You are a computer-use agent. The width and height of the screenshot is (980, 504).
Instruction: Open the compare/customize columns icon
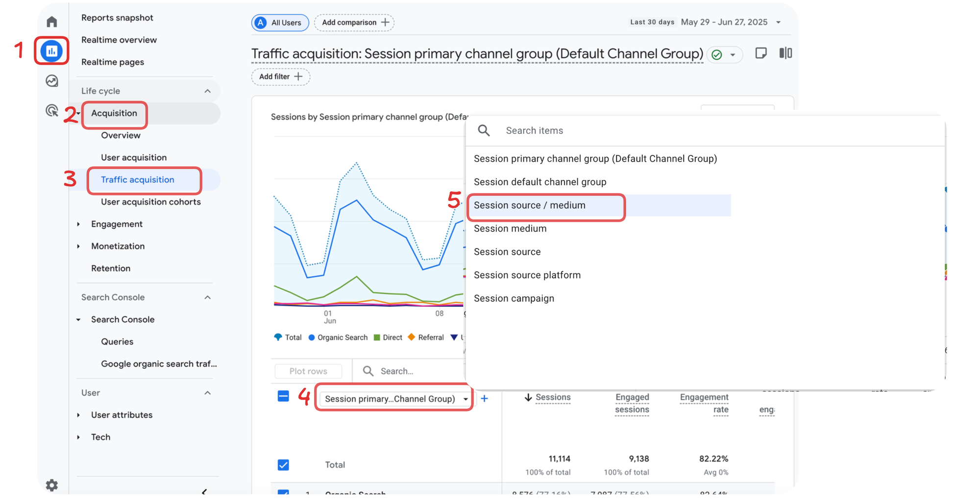tap(785, 53)
